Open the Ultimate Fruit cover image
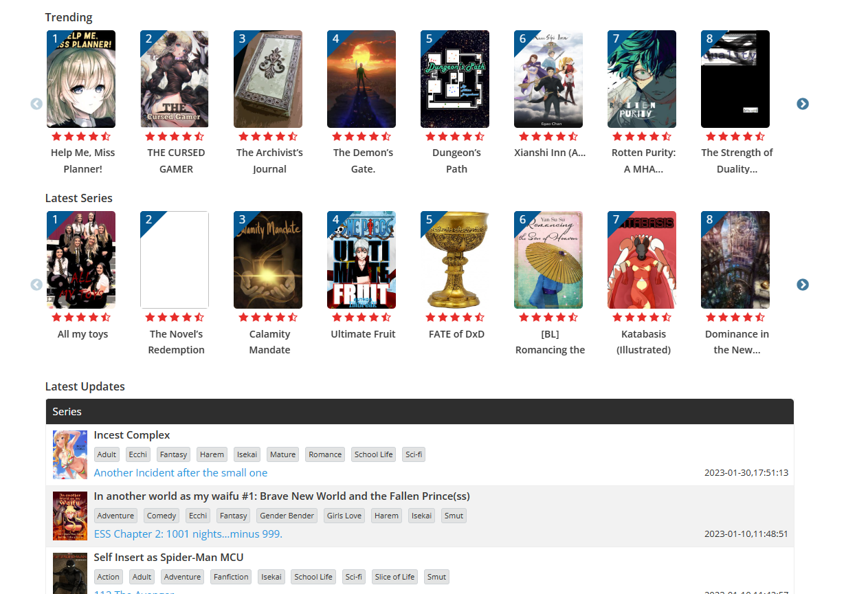The width and height of the screenshot is (868, 594). click(x=361, y=260)
